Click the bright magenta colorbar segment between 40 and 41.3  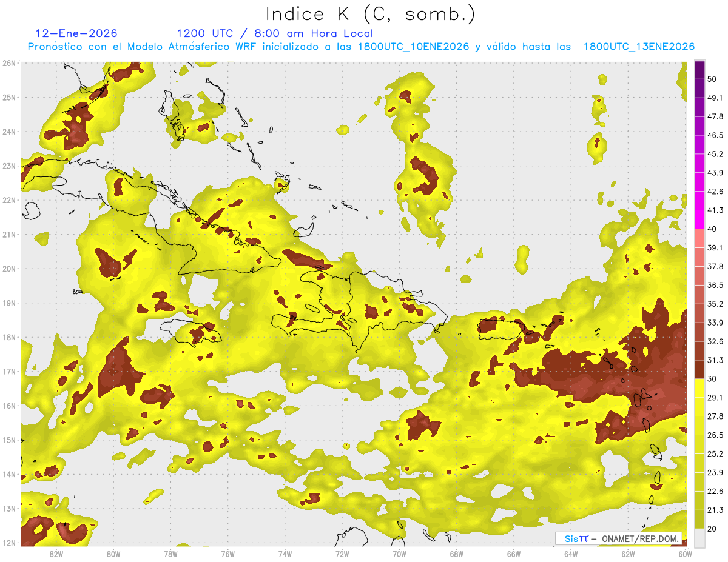tap(699, 219)
